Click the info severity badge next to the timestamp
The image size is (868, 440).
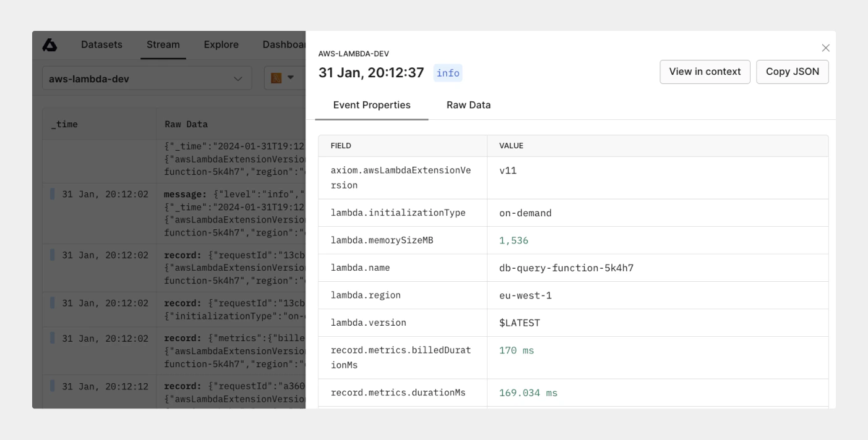click(x=448, y=73)
